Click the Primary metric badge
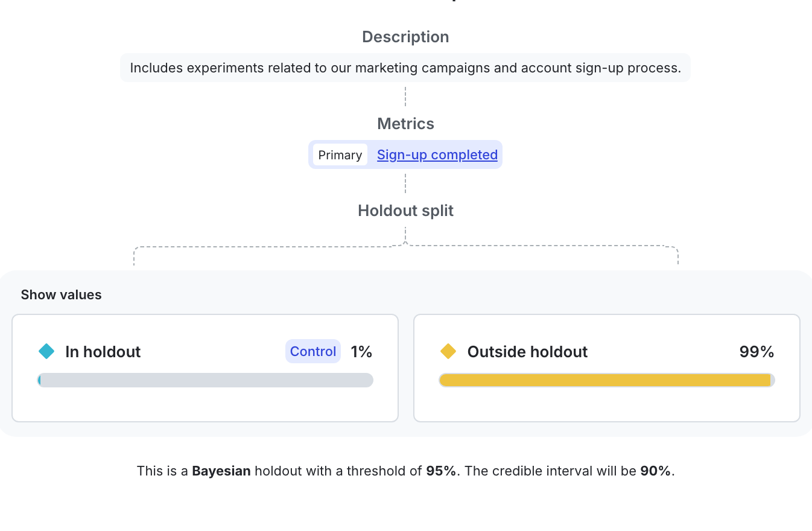The image size is (812, 531). tap(340, 154)
